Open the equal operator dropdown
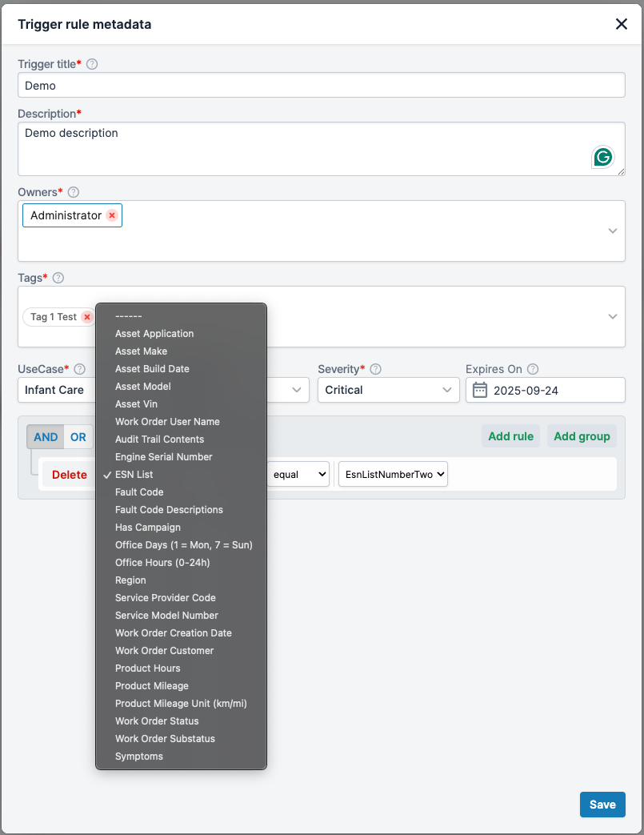This screenshot has width=644, height=835. coord(298,474)
